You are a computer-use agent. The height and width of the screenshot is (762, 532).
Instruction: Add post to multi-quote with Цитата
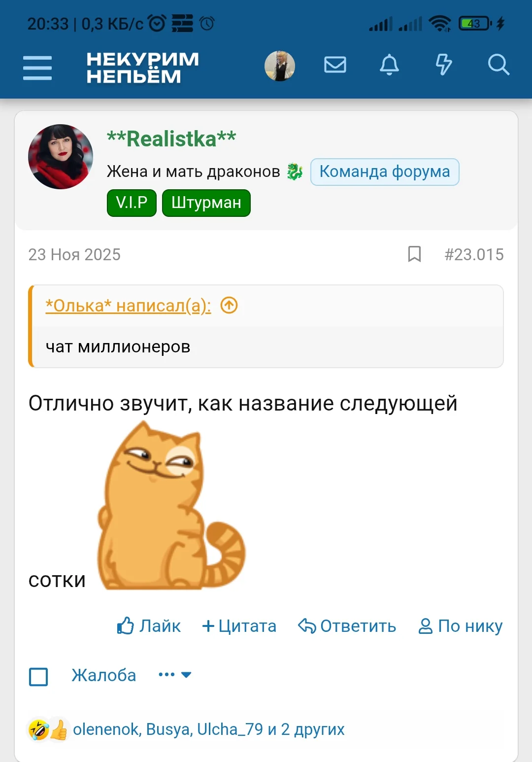click(239, 626)
